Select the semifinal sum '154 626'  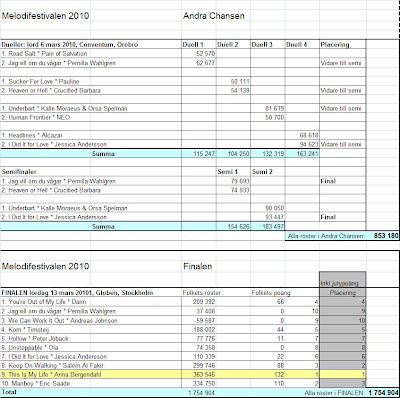(238, 226)
